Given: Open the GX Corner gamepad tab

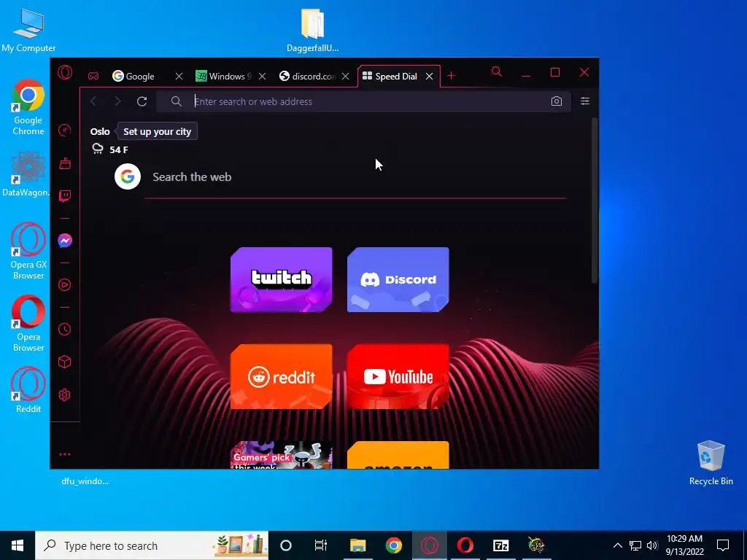Looking at the screenshot, I should 93,76.
